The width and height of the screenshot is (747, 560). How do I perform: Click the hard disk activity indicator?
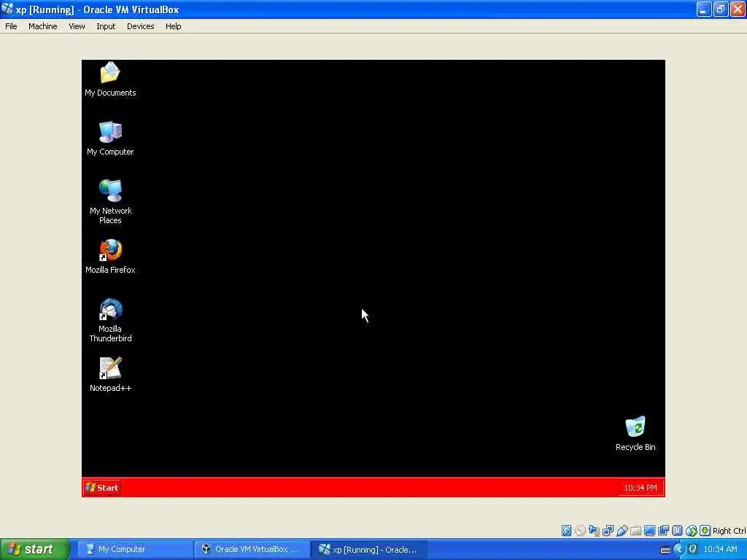tap(566, 531)
